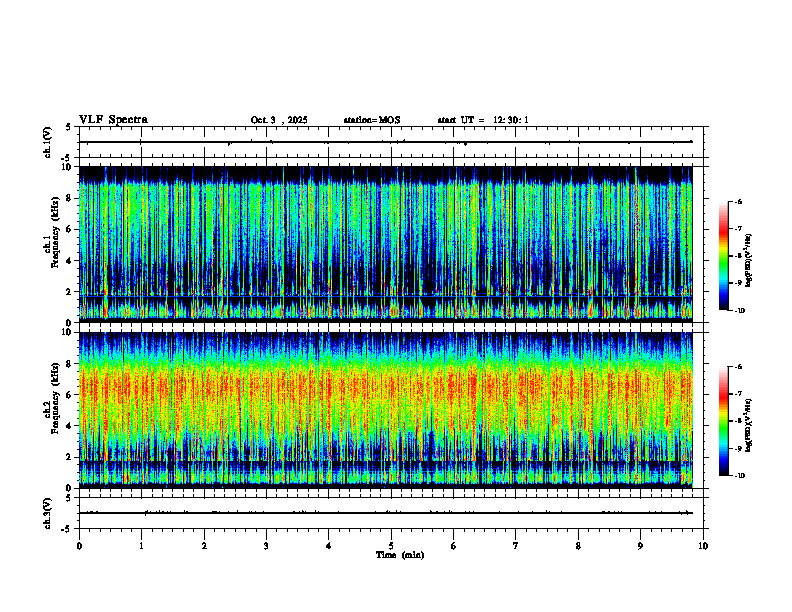
Task: Click the "station=MOS" header label
Action: click(x=372, y=120)
